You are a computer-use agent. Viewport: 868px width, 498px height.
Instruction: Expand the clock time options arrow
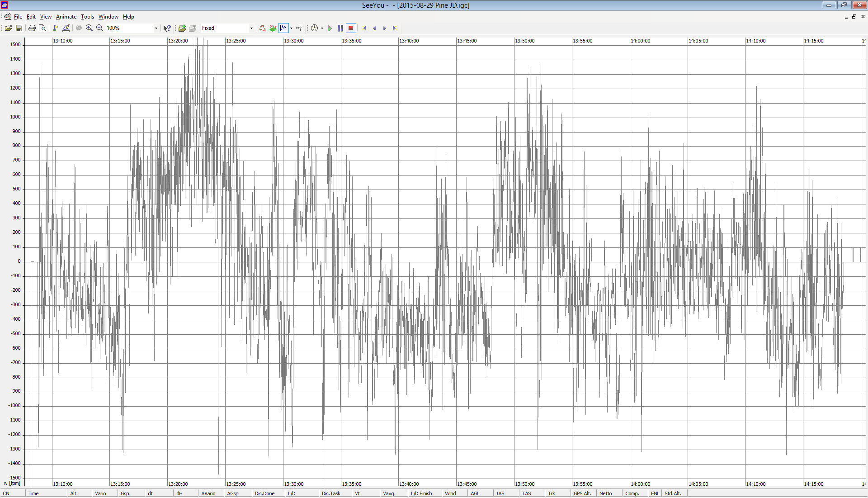322,28
